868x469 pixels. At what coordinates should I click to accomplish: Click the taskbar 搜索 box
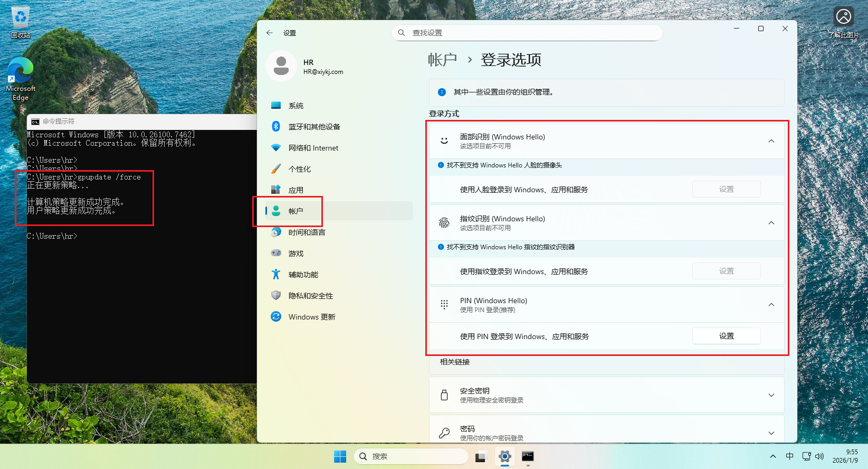coord(411,456)
